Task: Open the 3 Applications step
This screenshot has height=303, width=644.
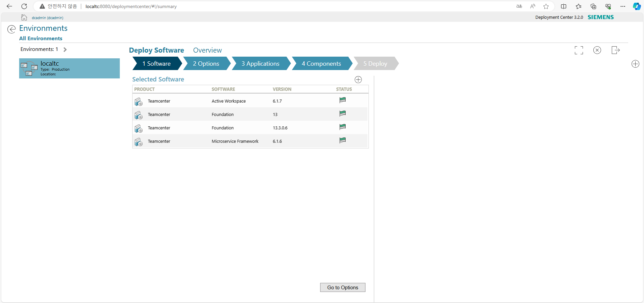Action: point(260,64)
